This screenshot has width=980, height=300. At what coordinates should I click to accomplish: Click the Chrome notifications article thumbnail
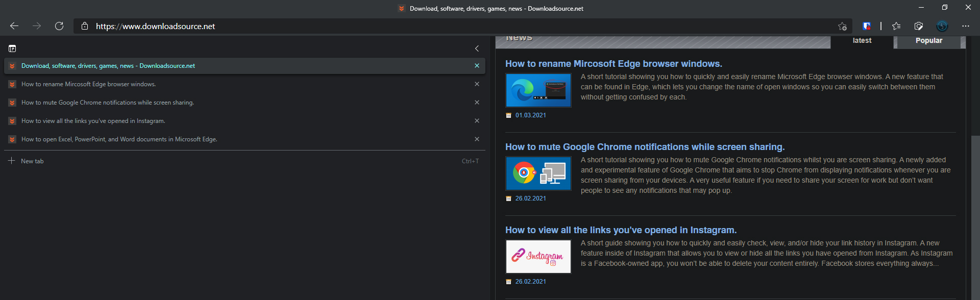pyautogui.click(x=538, y=173)
